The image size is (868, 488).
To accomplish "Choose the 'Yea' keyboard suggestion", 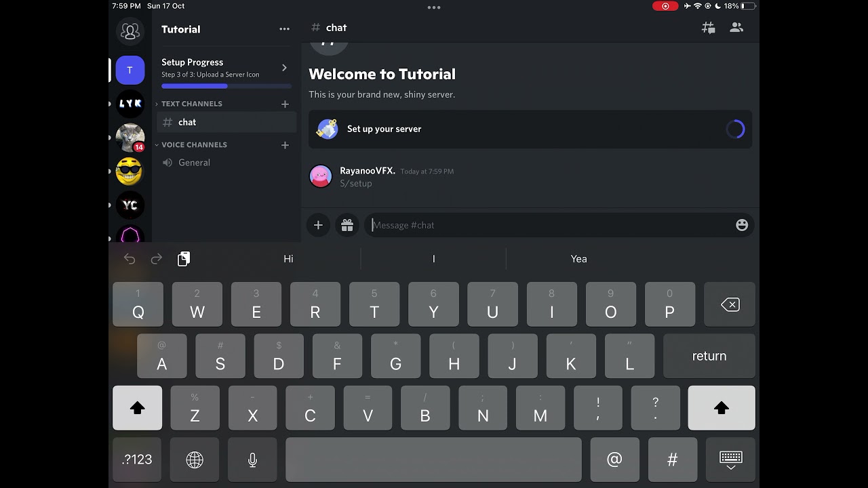I will [x=578, y=259].
